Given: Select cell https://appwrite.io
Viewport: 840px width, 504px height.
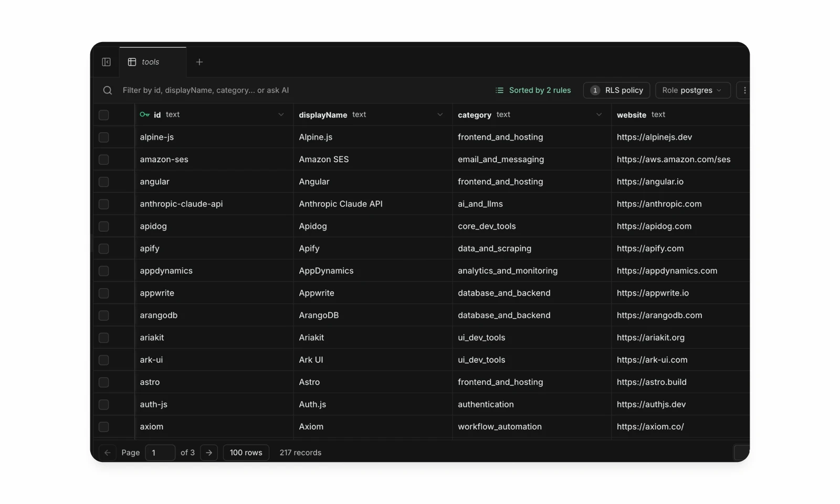Looking at the screenshot, I should coord(680,293).
